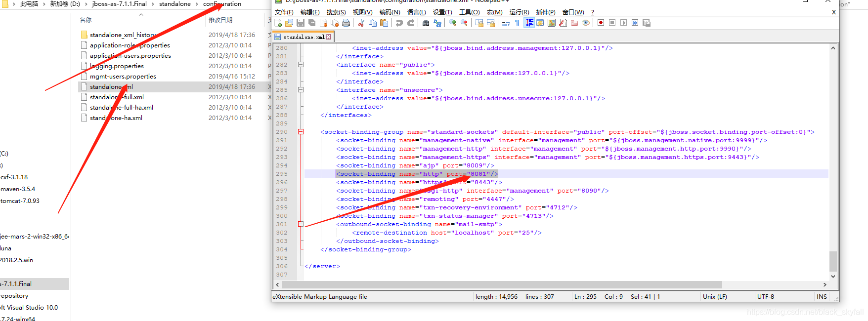
Task: Open Folder as Workspace toolbar icon
Action: [x=574, y=23]
